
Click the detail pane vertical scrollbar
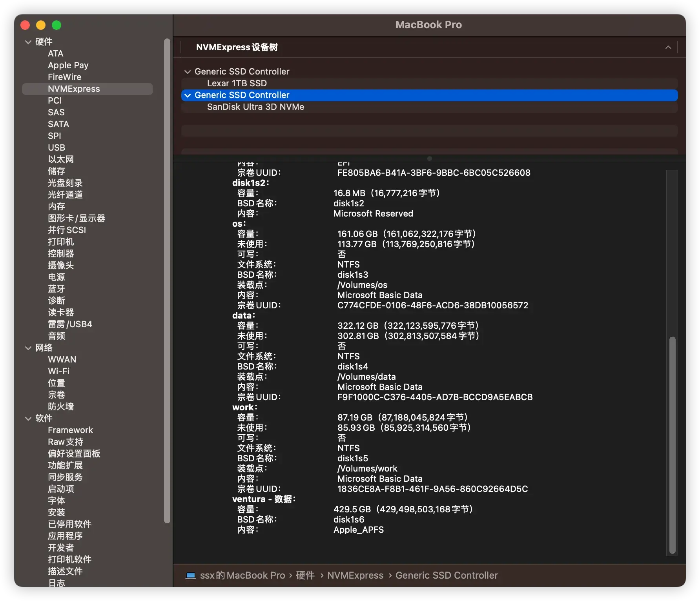click(x=672, y=445)
